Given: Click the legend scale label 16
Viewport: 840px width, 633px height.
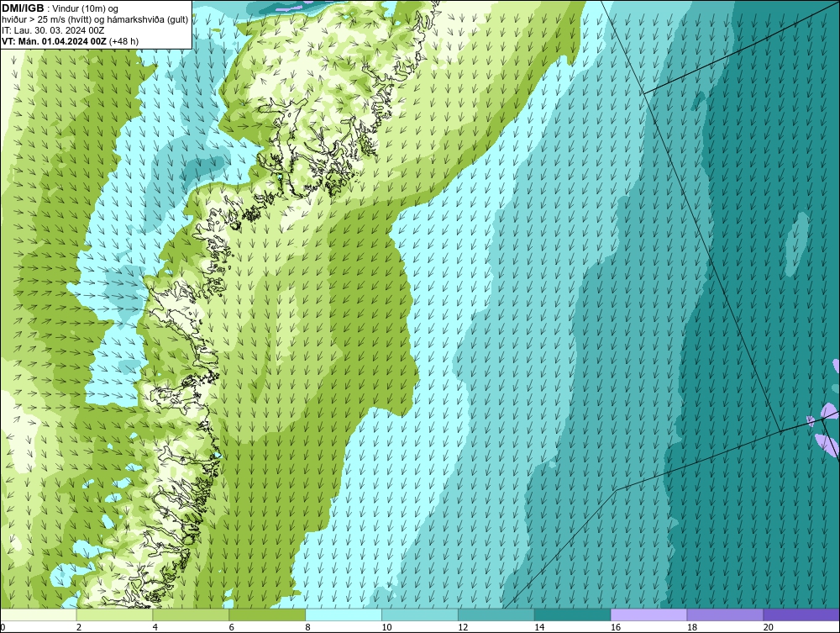Looking at the screenshot, I should 616,627.
